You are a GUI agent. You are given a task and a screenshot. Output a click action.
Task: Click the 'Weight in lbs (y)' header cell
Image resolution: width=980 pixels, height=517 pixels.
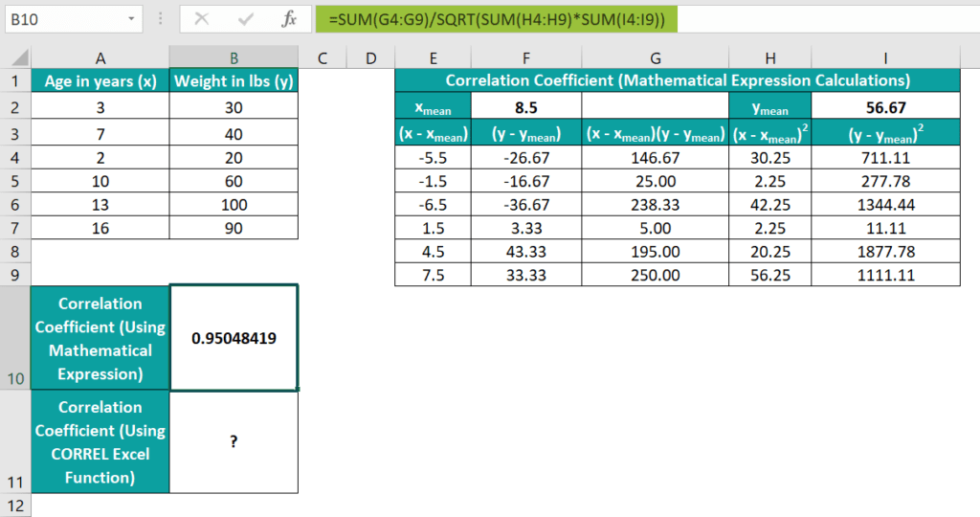coord(234,81)
